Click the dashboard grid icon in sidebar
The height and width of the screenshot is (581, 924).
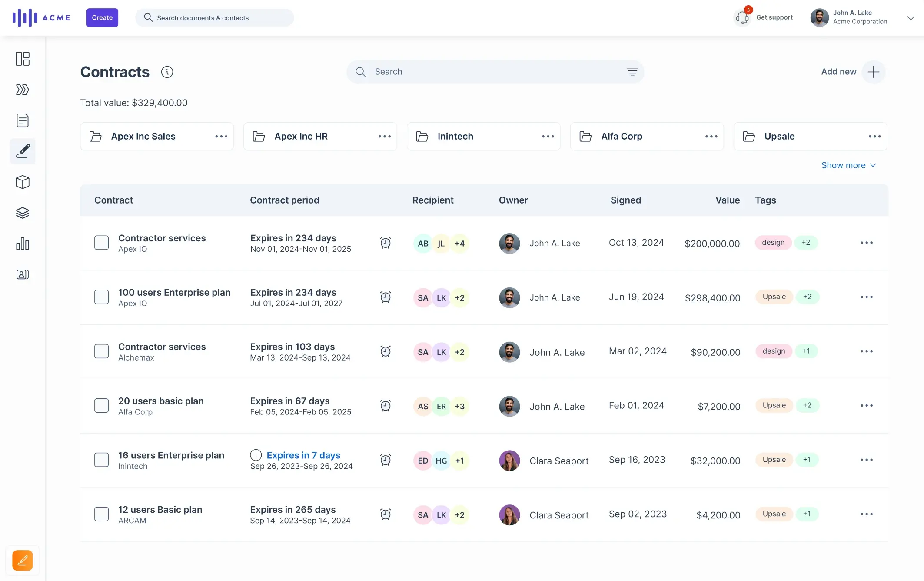(22, 59)
